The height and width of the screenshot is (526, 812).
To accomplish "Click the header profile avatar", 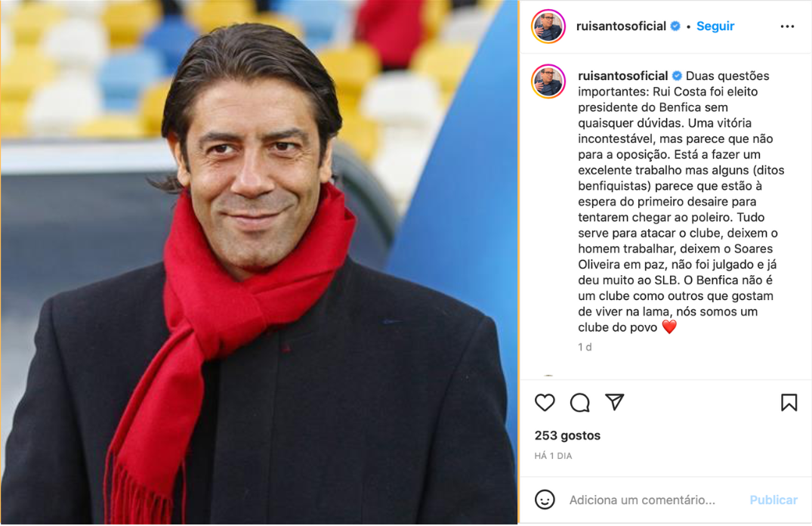I will tap(548, 26).
